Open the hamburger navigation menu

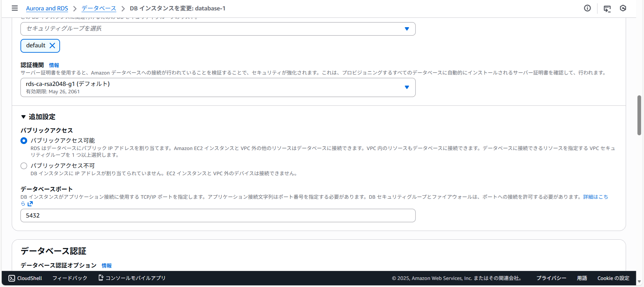[15, 8]
